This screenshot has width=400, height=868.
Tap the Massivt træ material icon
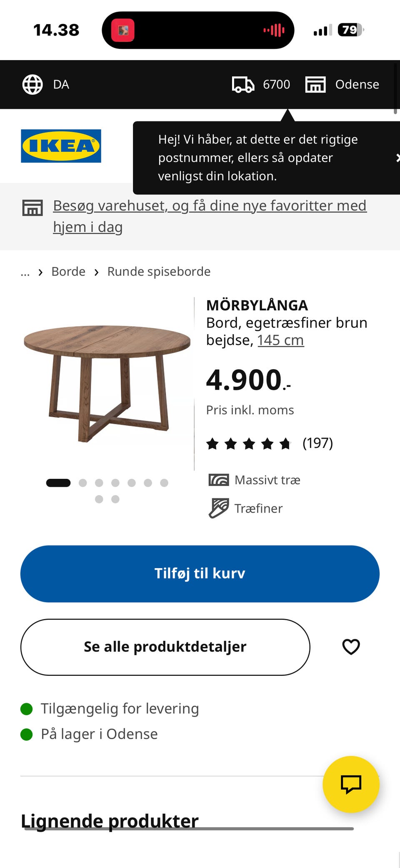click(219, 480)
